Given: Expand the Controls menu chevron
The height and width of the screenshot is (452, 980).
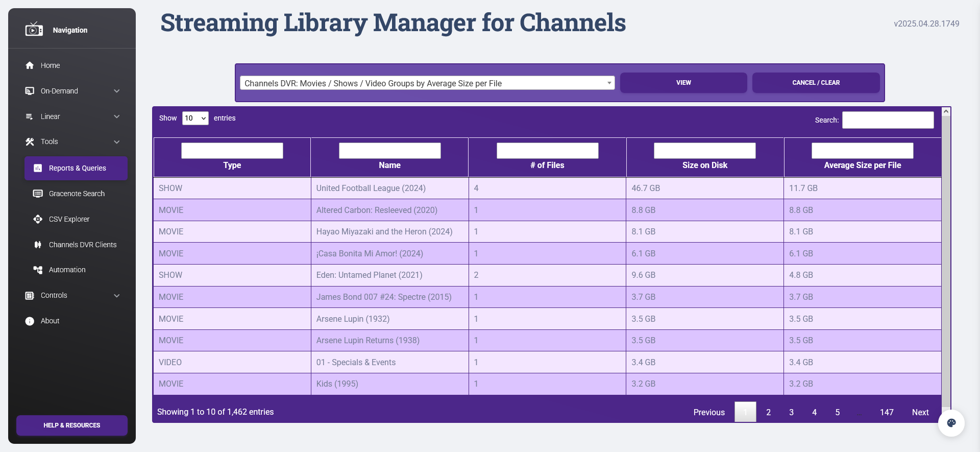Looking at the screenshot, I should pos(117,296).
